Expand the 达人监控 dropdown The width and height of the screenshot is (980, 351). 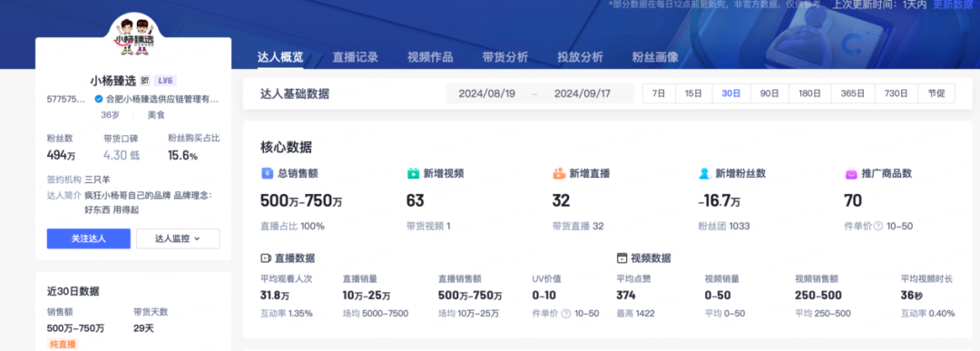pyautogui.click(x=178, y=239)
